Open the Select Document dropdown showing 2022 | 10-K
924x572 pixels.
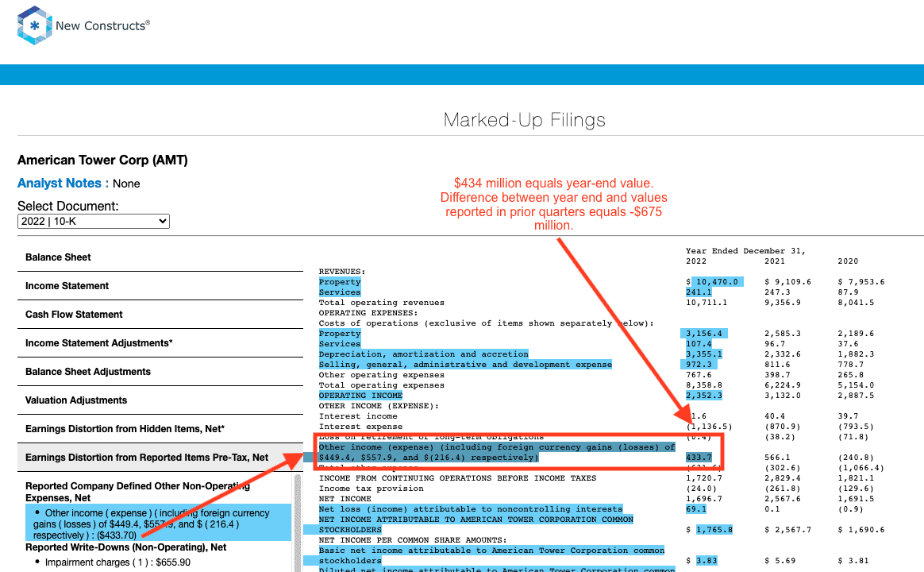tap(94, 221)
